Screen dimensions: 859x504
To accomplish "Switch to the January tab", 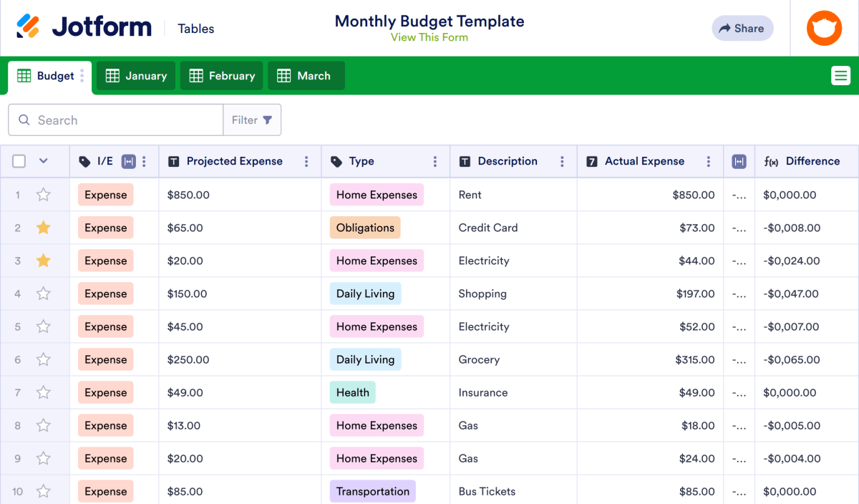I will coord(135,75).
